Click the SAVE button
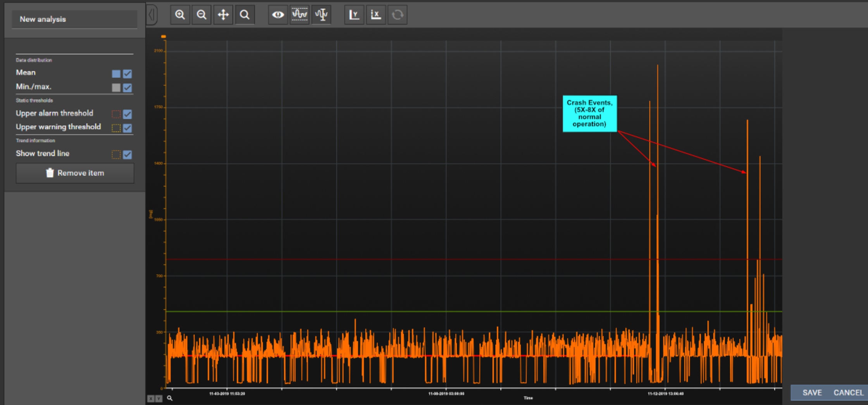Screen dimensions: 868x405 pyautogui.click(x=812, y=393)
